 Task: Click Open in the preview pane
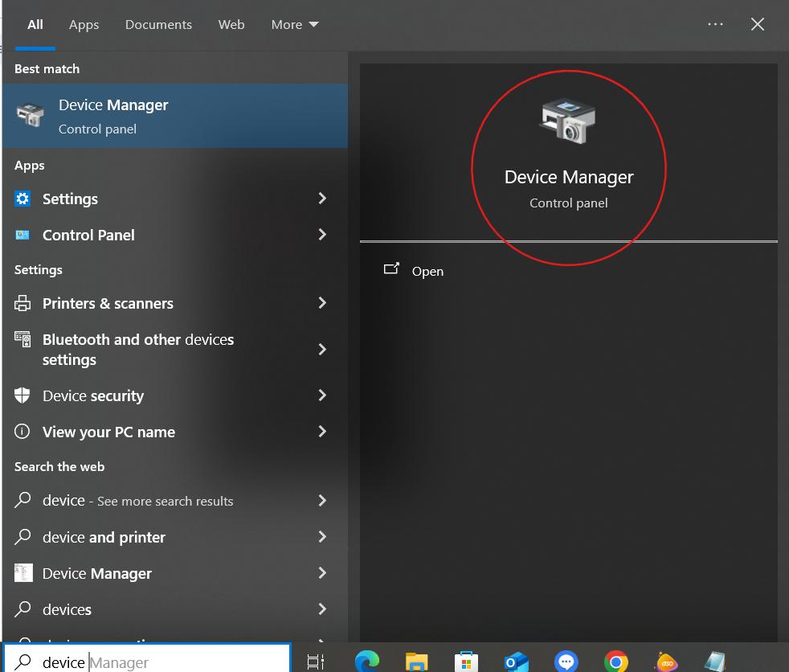[x=427, y=271]
